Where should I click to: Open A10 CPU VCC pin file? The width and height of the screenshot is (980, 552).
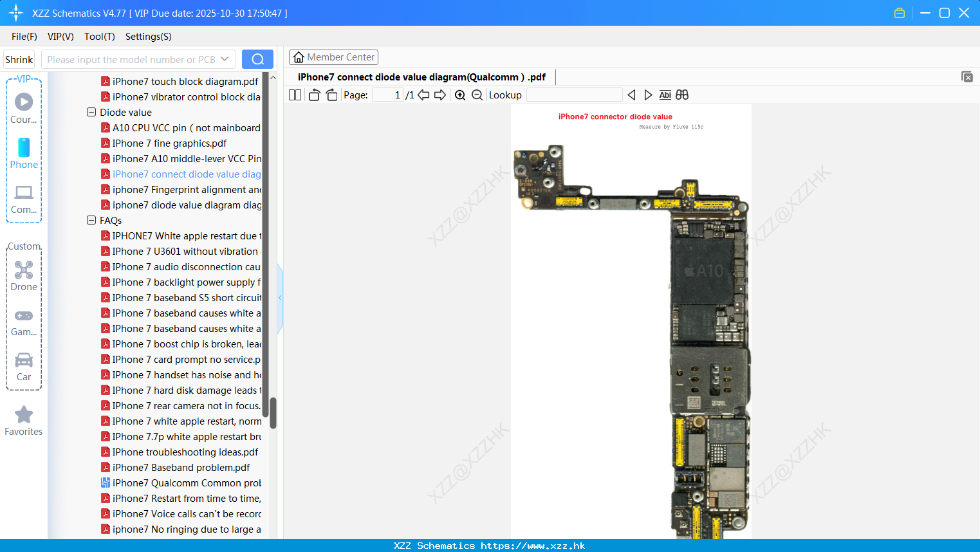coord(181,127)
